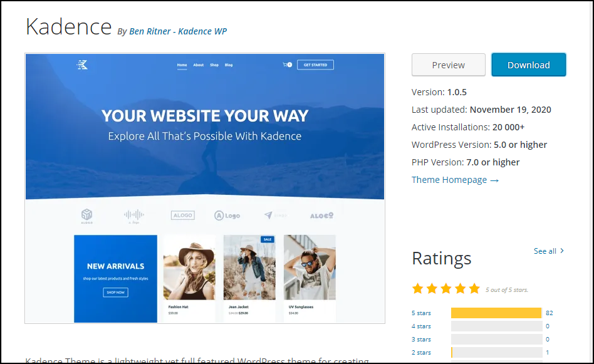Click the 3 stars rating bar

point(496,340)
